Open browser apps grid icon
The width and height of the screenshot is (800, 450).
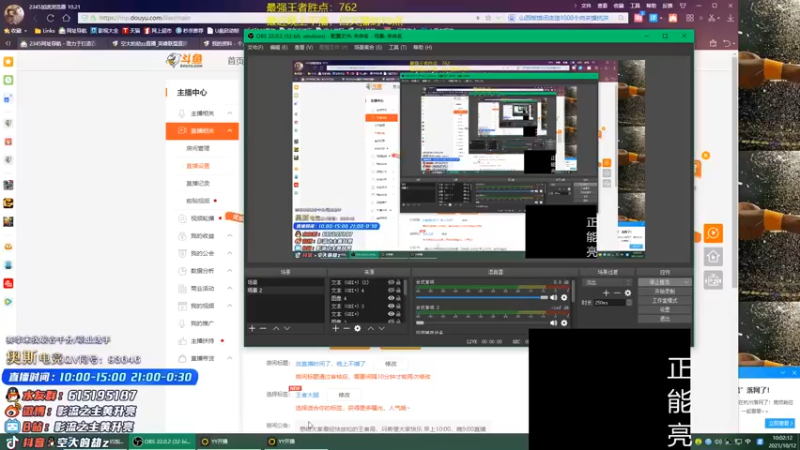tap(690, 18)
